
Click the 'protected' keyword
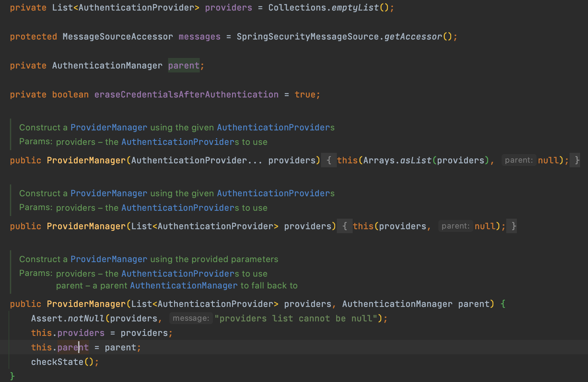(33, 37)
